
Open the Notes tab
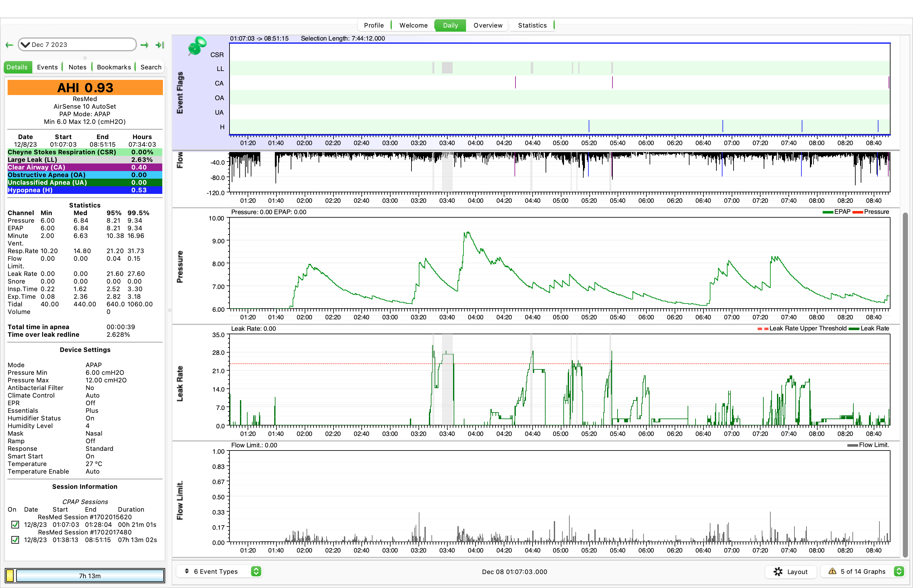(x=78, y=67)
